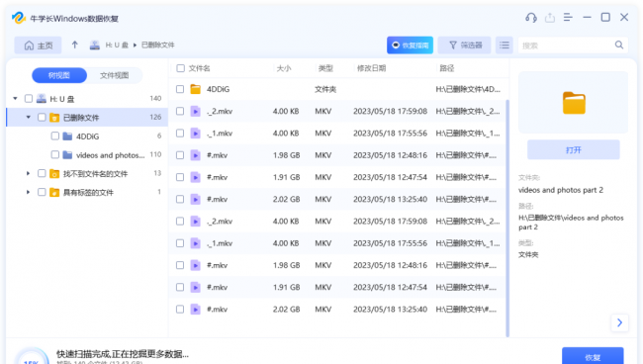Screen dimensions: 643x364
Task: Sort by 路径 column header
Action: click(447, 68)
